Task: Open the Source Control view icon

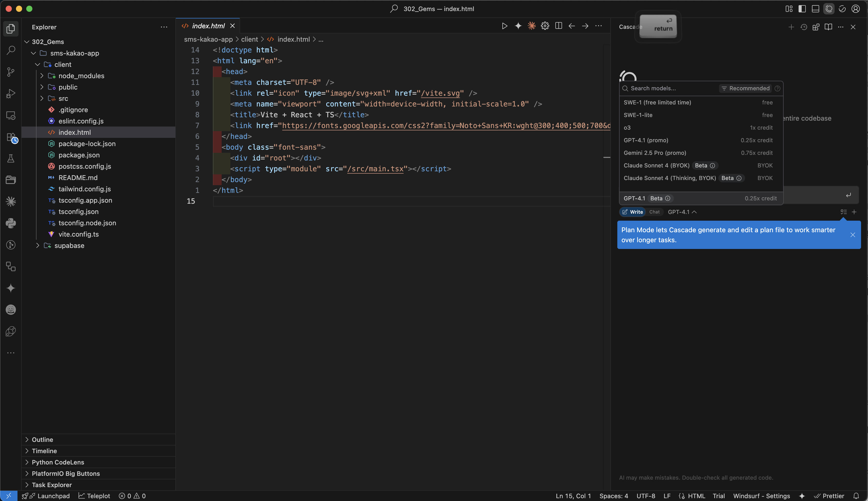Action: (11, 72)
